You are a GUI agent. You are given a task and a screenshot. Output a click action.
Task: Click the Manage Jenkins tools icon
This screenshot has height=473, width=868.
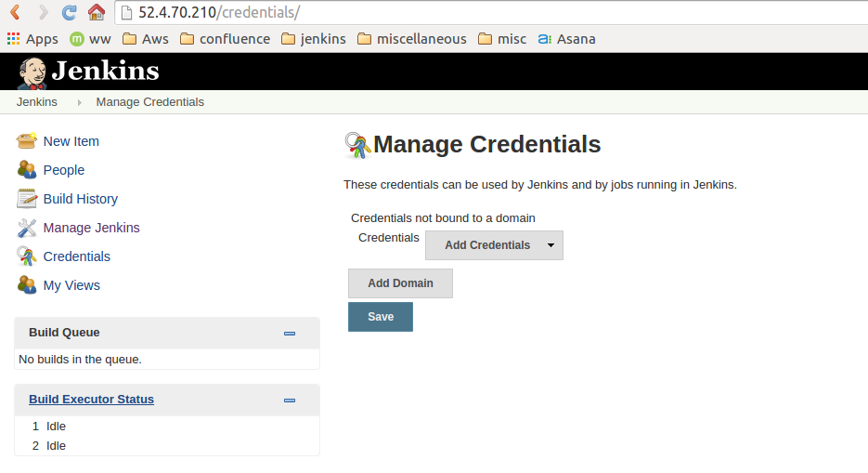[27, 227]
